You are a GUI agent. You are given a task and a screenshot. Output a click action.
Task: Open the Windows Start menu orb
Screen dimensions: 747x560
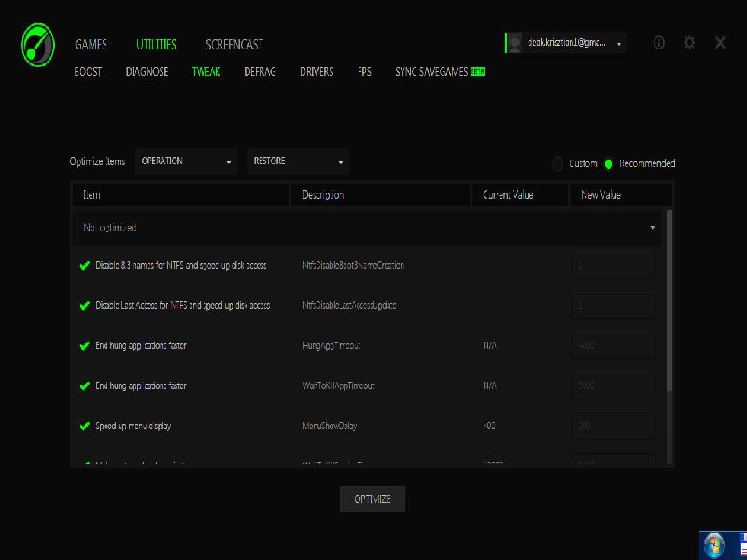pyautogui.click(x=713, y=545)
